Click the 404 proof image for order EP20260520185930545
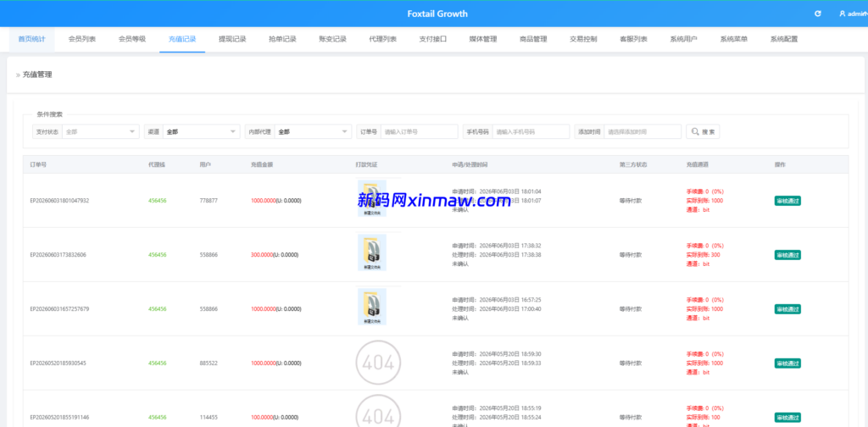The image size is (868, 427). click(x=378, y=363)
